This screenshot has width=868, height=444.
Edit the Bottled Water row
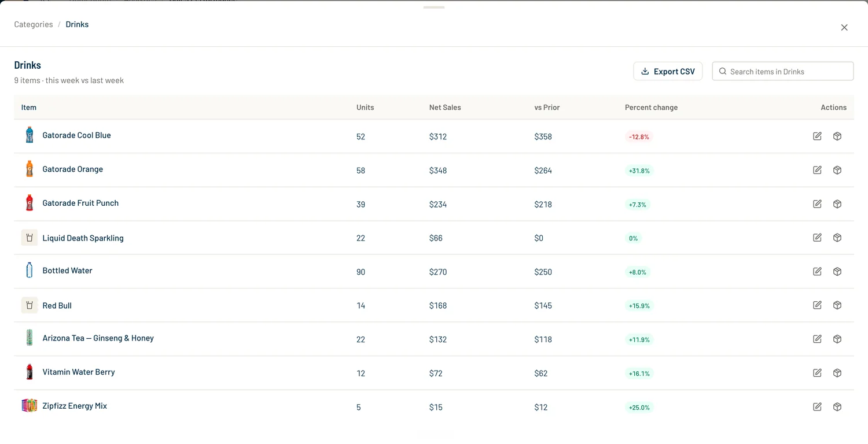817,271
